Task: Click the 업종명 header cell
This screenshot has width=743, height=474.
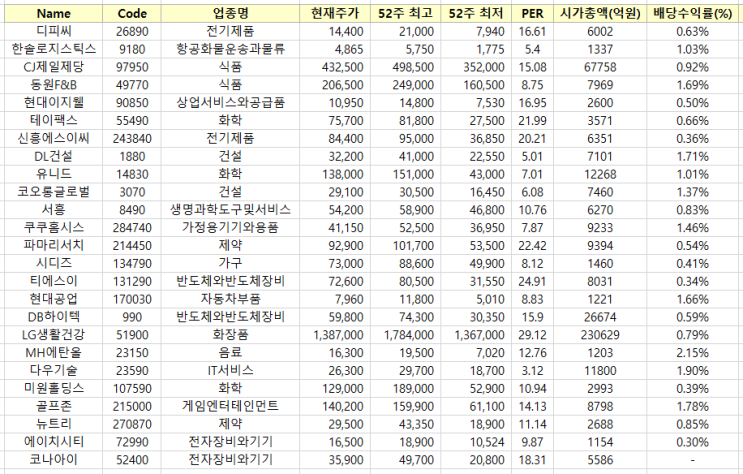Action: pos(230,14)
